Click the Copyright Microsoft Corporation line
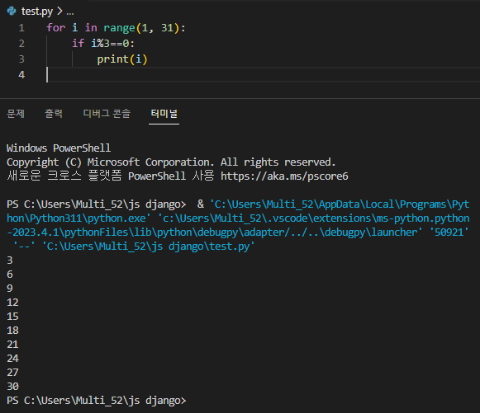 [x=171, y=162]
